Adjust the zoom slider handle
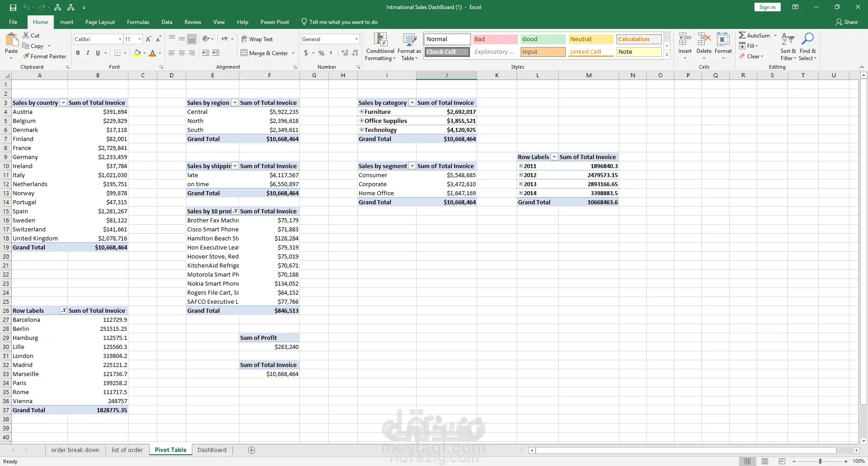This screenshot has width=868, height=466. 820,461
